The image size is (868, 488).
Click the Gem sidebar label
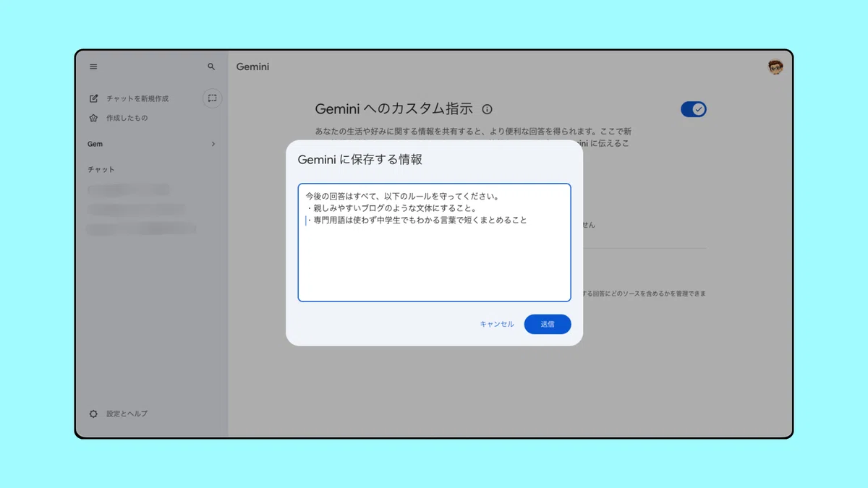tap(95, 144)
